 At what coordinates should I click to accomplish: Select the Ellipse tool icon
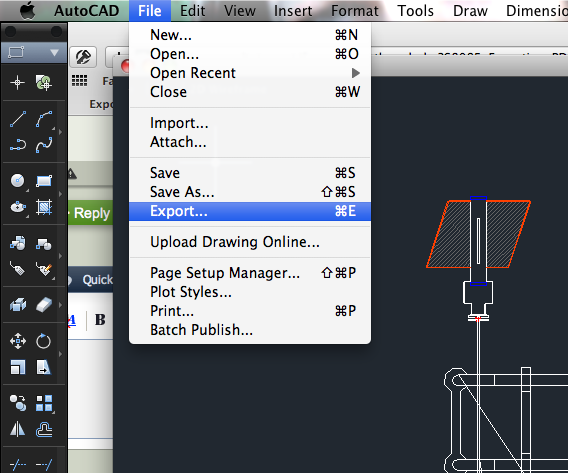coord(18,207)
